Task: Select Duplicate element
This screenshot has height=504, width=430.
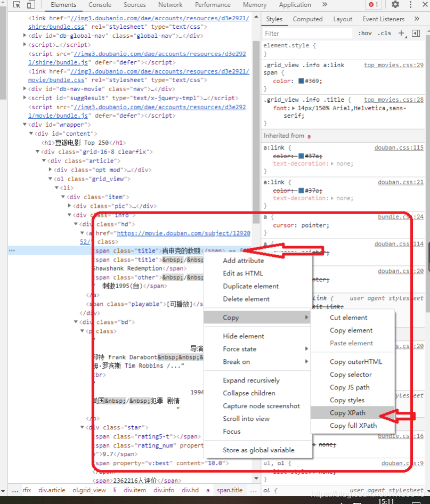Action: tap(250, 286)
